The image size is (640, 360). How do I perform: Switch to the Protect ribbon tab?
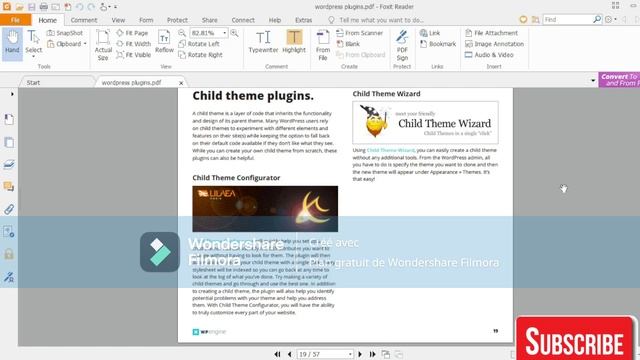click(x=177, y=20)
